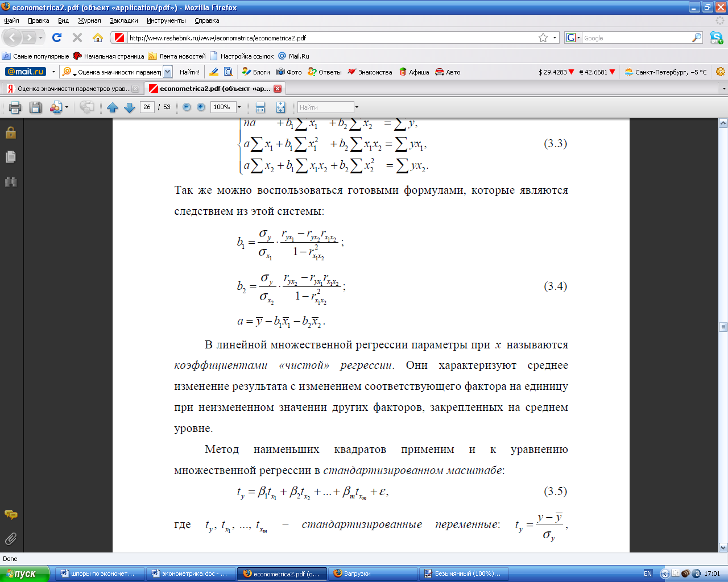This screenshot has width=728, height=582.
Task: Click the пуск Start button
Action: click(25, 573)
